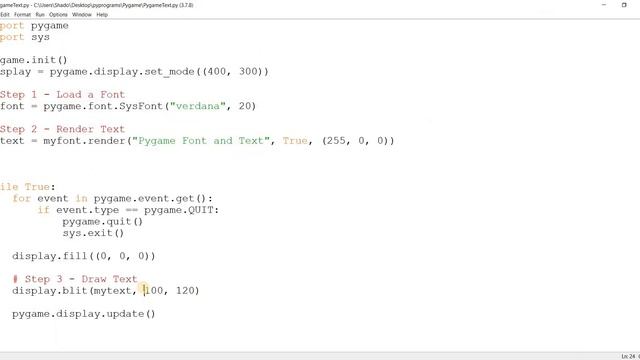Click the "Pygame Font and Text" string

pyautogui.click(x=201, y=141)
